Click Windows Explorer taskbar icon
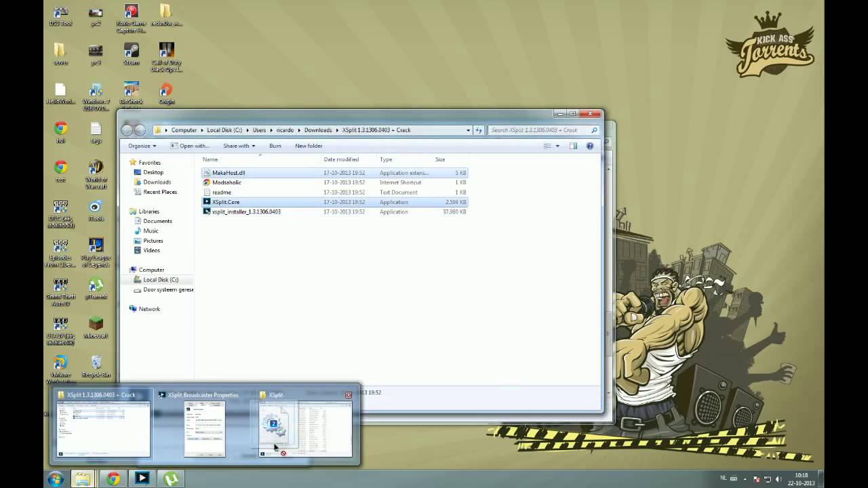 (83, 479)
